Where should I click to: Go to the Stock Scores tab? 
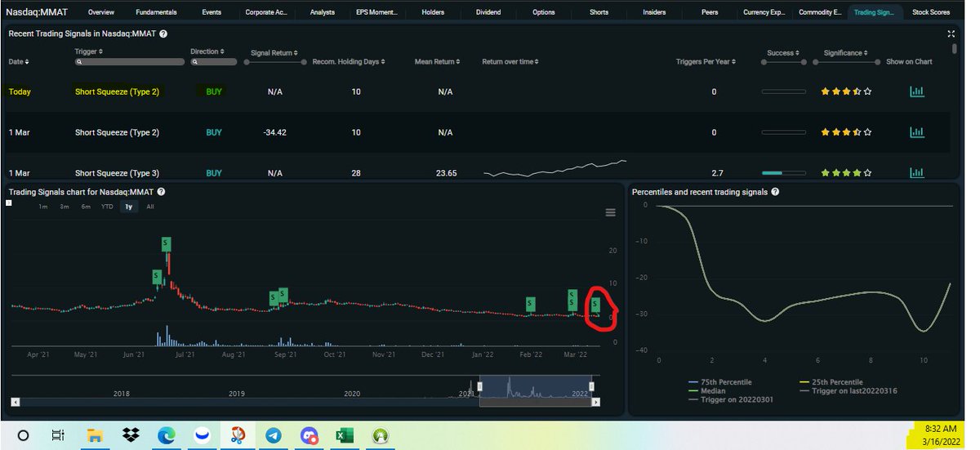pos(931,12)
